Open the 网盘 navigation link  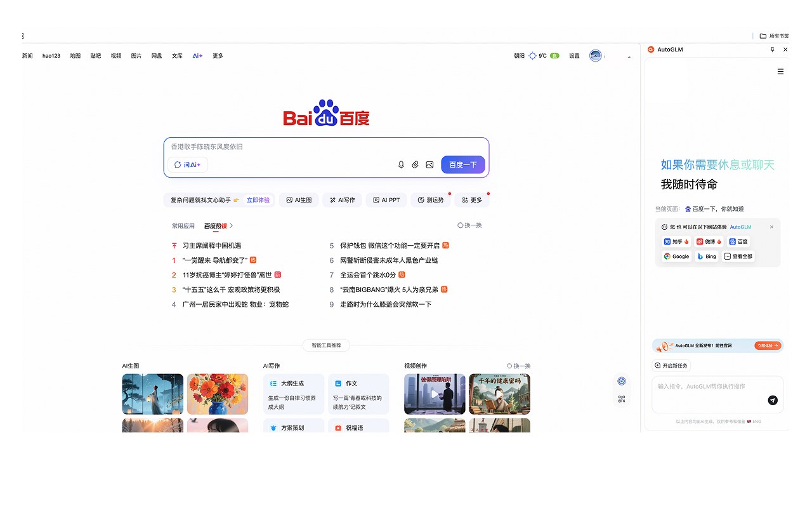coord(156,56)
